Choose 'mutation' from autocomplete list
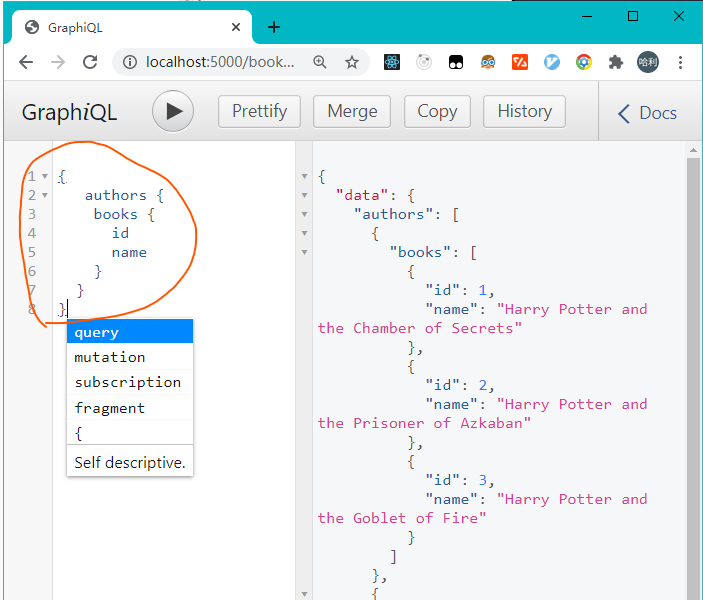Viewport: 703px width, 600px height. tap(130, 357)
